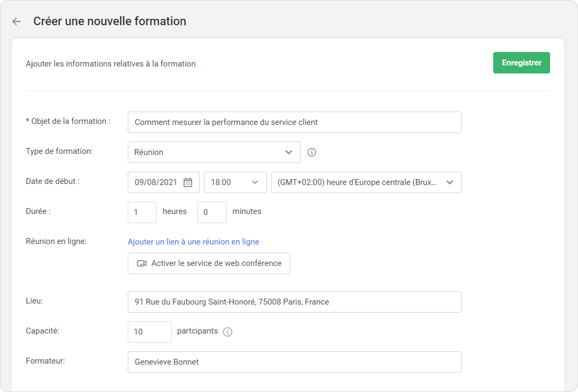The height and width of the screenshot is (392, 578).
Task: Open calendar picker icon in date field
Action: (188, 182)
